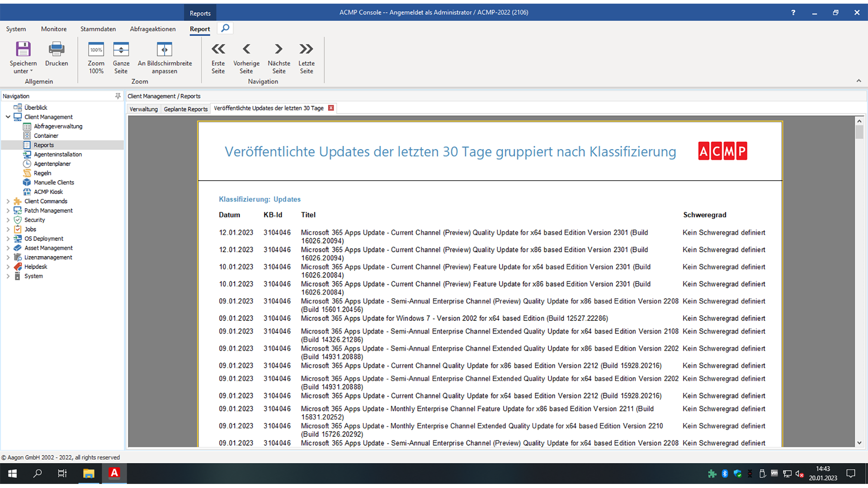Click the Client Commands tree label
This screenshot has height=488, width=868.
coord(46,201)
